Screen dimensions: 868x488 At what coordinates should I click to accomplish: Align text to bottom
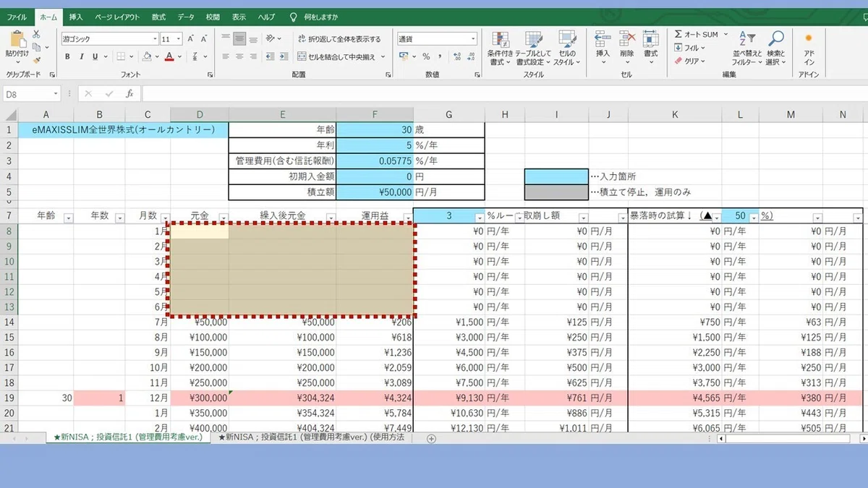coord(253,38)
